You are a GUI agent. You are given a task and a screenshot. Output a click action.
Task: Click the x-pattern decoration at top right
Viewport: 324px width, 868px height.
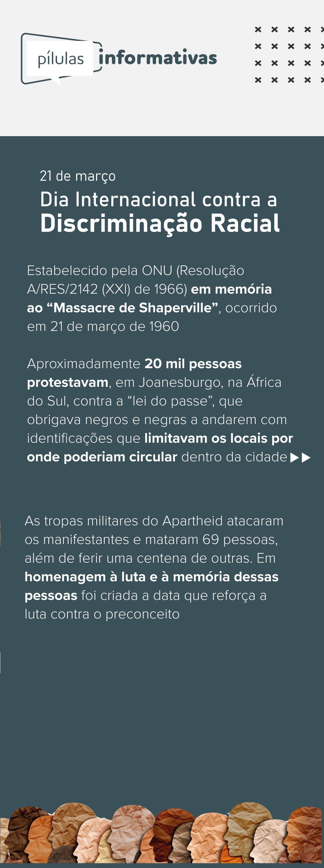(289, 55)
